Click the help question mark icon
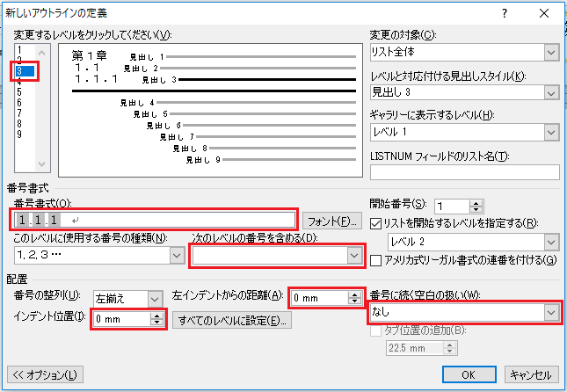This screenshot has height=392, width=567. point(505,13)
